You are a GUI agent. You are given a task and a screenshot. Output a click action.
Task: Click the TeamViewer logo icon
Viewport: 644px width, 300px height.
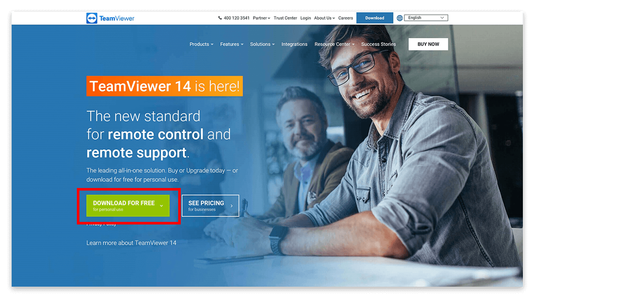(91, 18)
